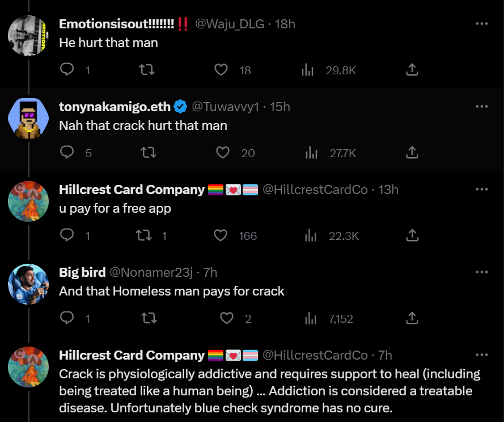This screenshot has width=504, height=422.
Task: Open more options on Big bird's tweet
Action: click(x=481, y=272)
